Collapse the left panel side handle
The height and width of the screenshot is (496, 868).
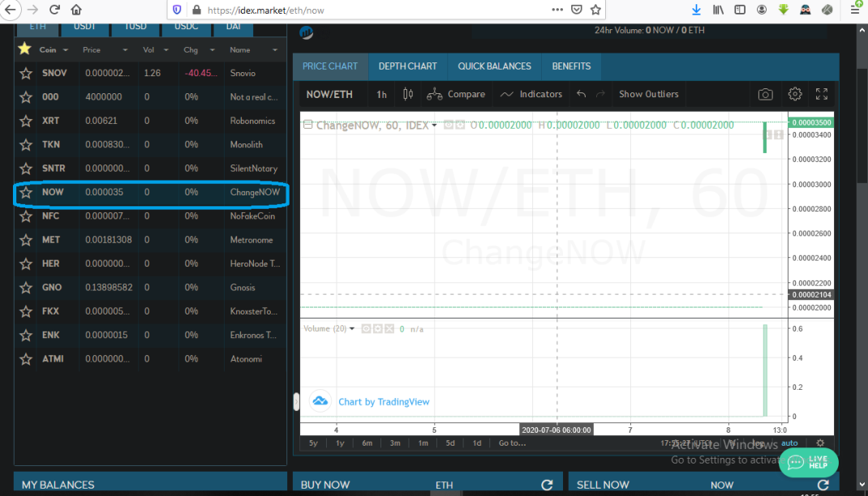pos(296,401)
